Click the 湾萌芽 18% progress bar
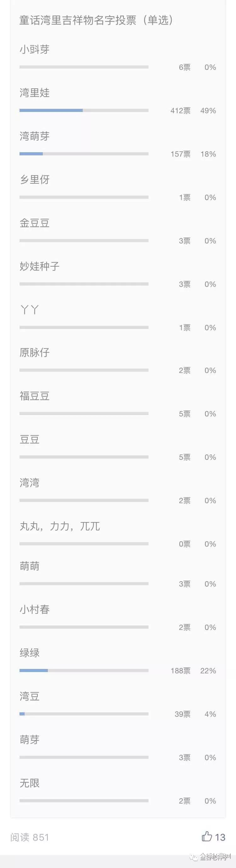Screen dimensions: 236x868 pos(84,154)
